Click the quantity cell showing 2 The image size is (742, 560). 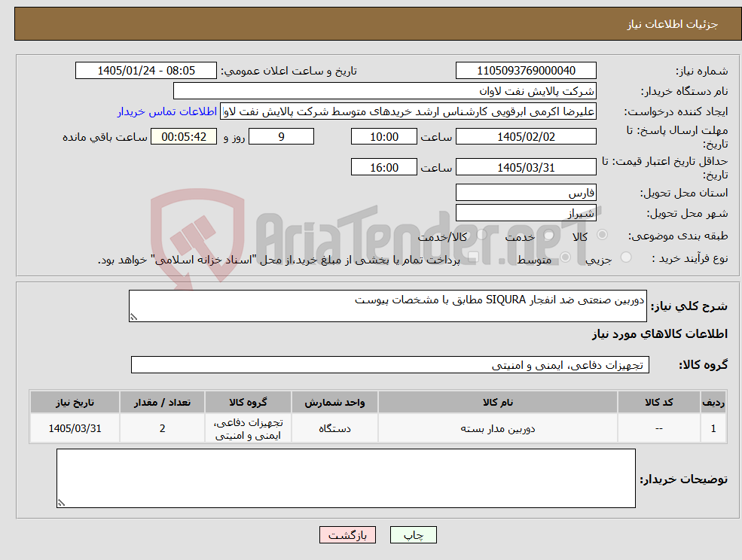point(162,428)
